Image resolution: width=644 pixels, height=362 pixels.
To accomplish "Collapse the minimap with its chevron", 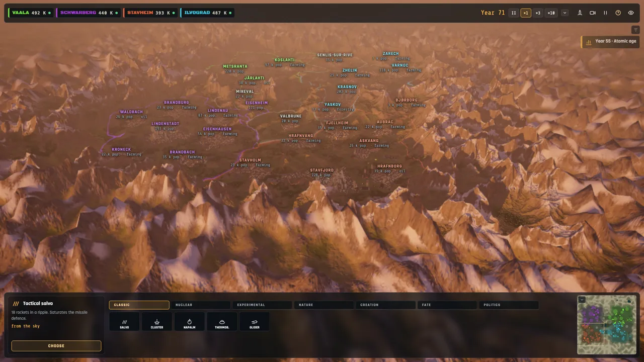I will [x=582, y=300].
